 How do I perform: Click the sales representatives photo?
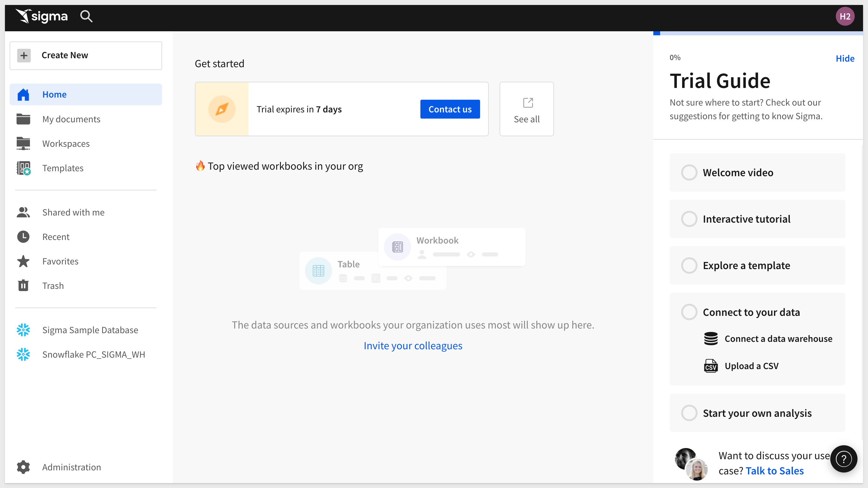tap(691, 464)
